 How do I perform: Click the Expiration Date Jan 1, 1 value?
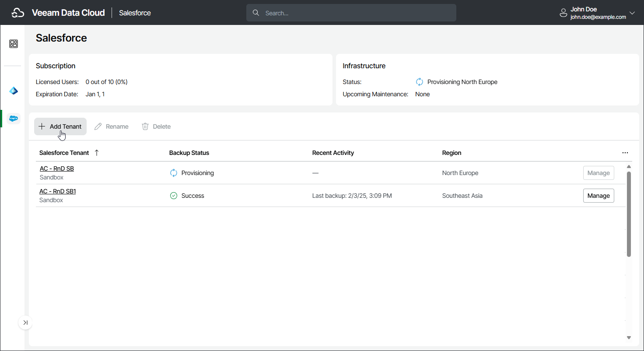click(x=95, y=94)
